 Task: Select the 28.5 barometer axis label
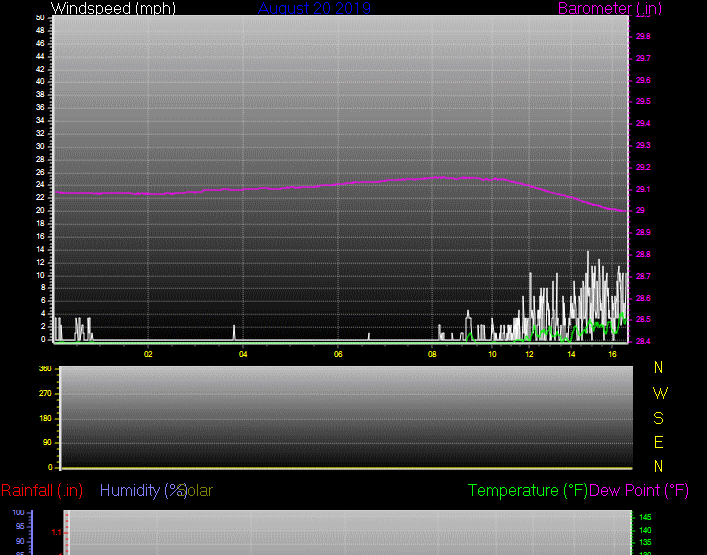[x=643, y=320]
